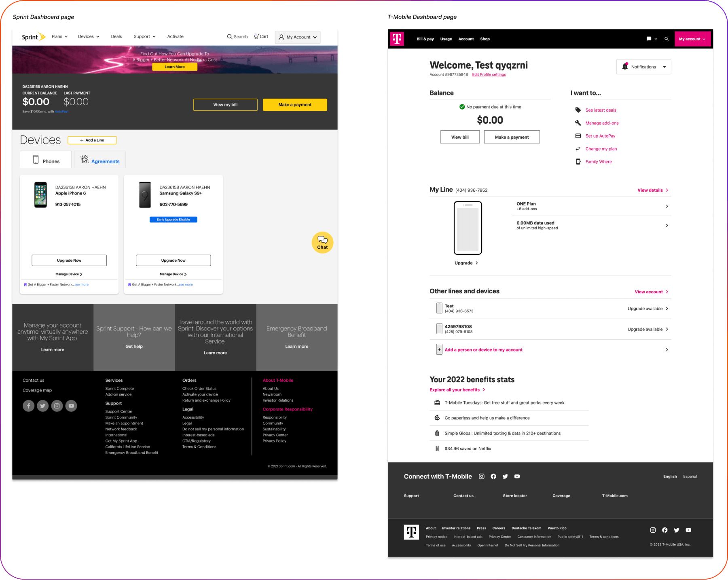Switch to the Agreements tab
Screen dimensions: 728x580
pyautogui.click(x=100, y=160)
